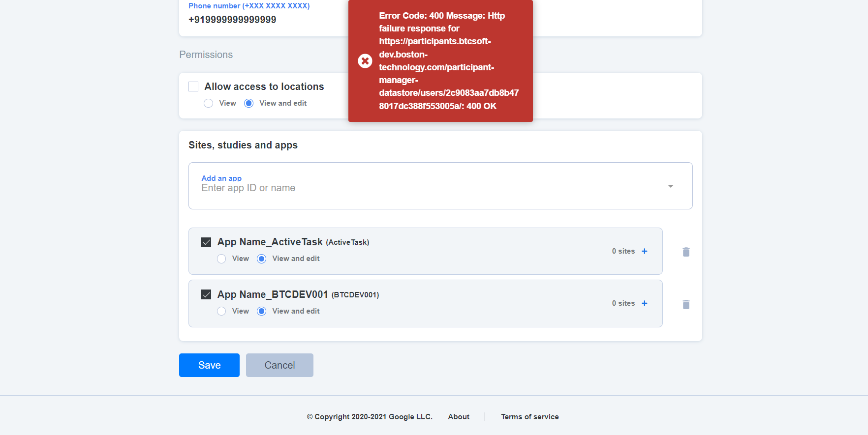Click the Copyright 2020-2021 Google LLC text
The width and height of the screenshot is (868, 435).
point(370,417)
